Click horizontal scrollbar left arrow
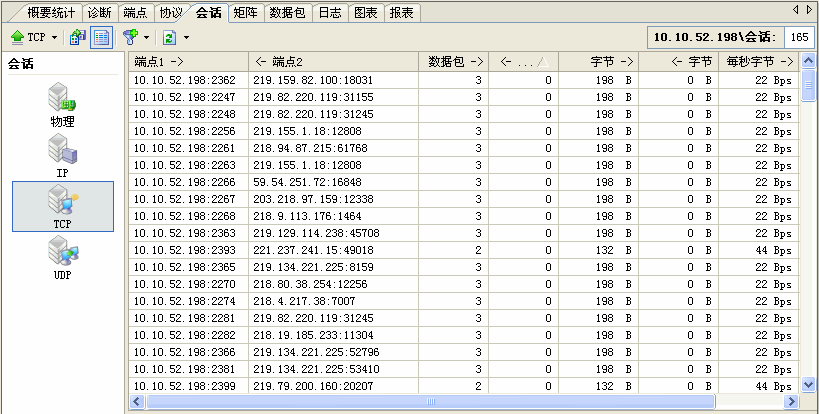 tap(137, 401)
